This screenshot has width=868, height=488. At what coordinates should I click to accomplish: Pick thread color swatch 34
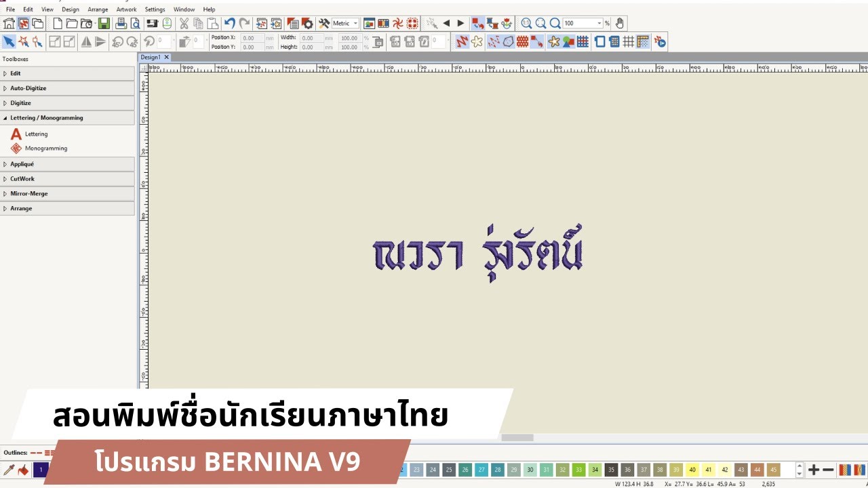(x=595, y=470)
